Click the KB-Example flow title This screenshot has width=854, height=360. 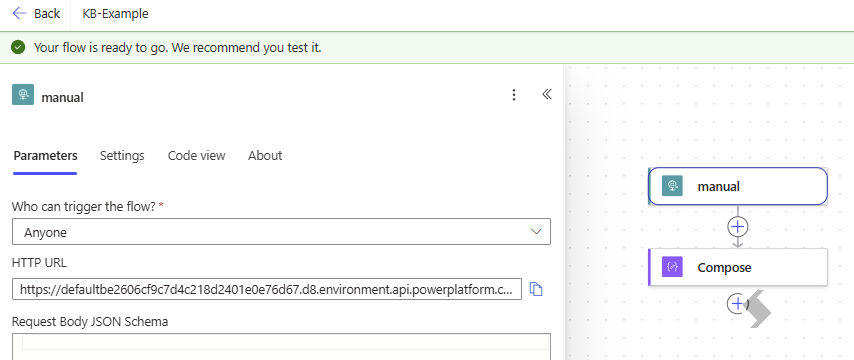click(115, 14)
